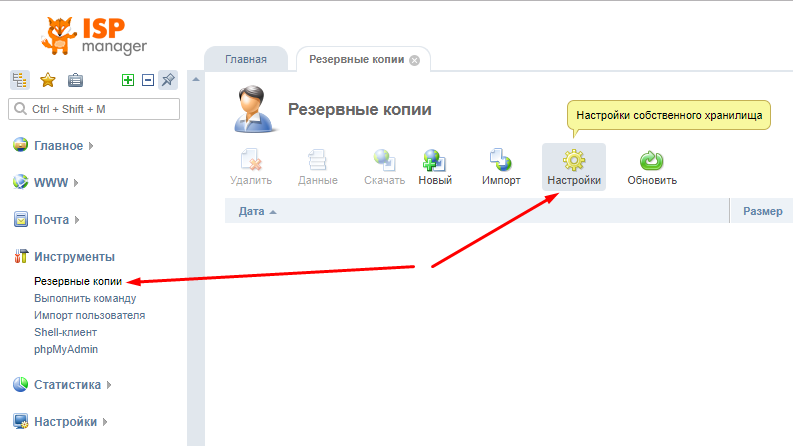Click the Инструменты tools icon
793x446 pixels.
tap(20, 256)
